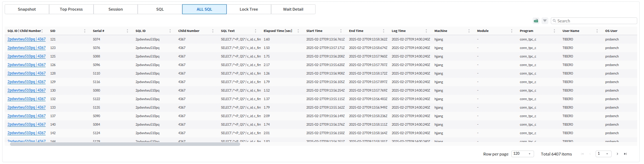
Task: Sort by Elapsed Time column arrows
Action: pyautogui.click(x=298, y=31)
